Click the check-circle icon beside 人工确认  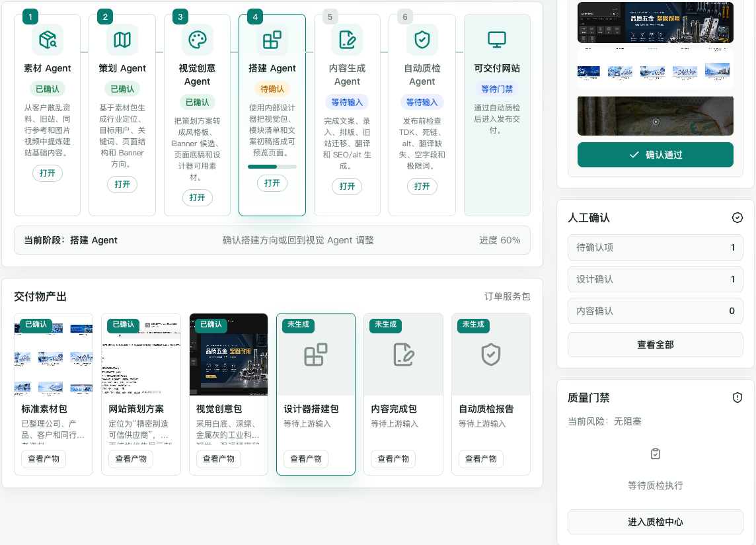pos(737,218)
